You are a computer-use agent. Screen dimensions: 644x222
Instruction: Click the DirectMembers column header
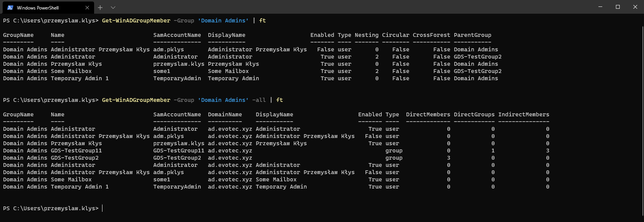click(428, 114)
